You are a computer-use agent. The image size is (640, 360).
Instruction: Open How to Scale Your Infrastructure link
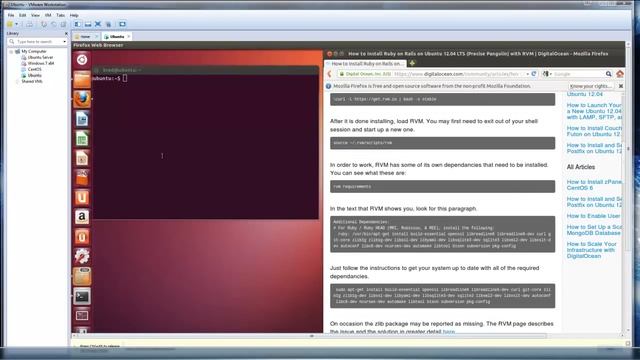click(591, 250)
